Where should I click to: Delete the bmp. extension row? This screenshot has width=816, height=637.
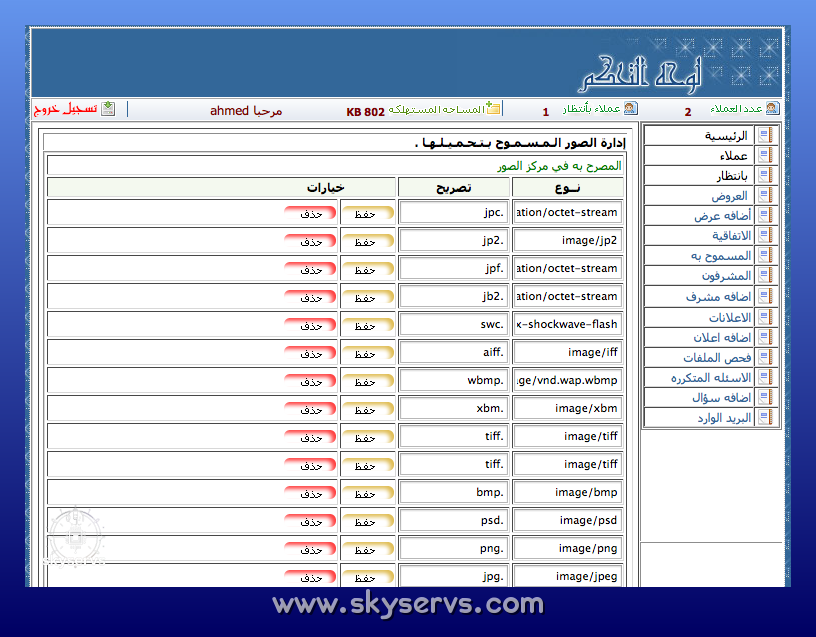pyautogui.click(x=310, y=493)
